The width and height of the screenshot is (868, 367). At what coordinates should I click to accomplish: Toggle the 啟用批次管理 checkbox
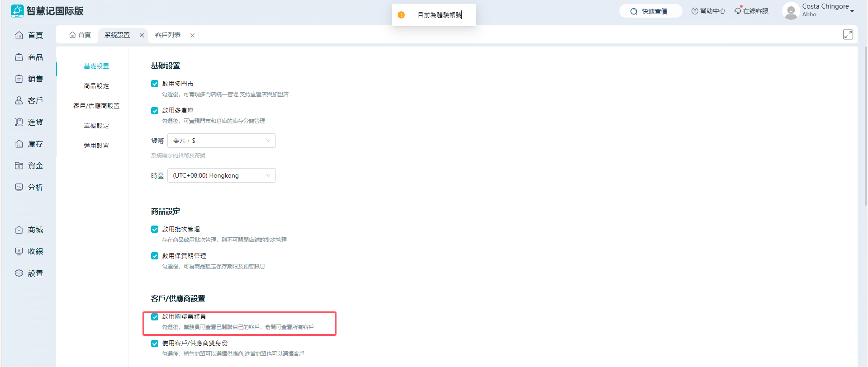point(155,230)
